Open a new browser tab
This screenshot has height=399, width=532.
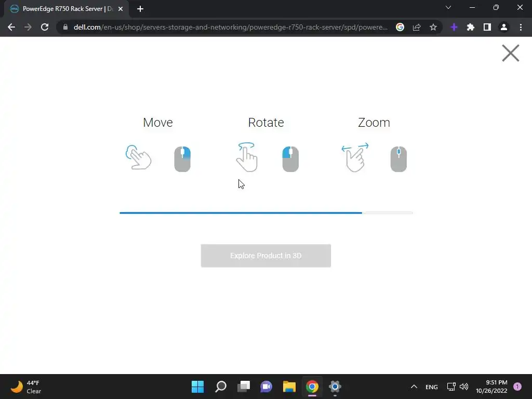click(x=140, y=9)
